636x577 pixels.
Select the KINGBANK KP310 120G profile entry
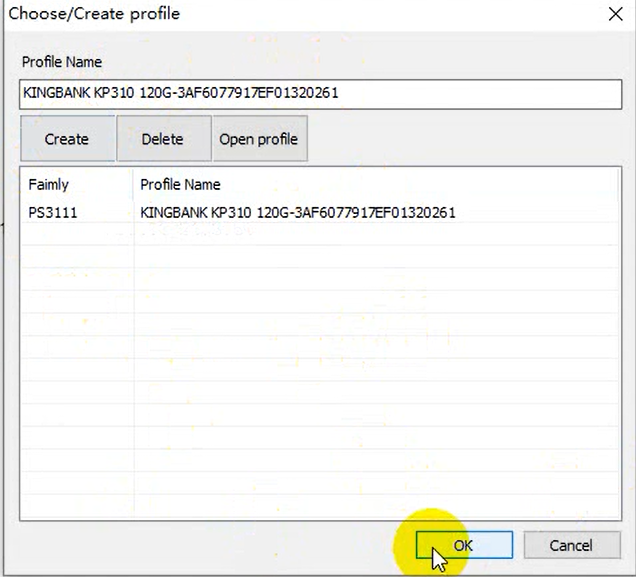pyautogui.click(x=297, y=212)
